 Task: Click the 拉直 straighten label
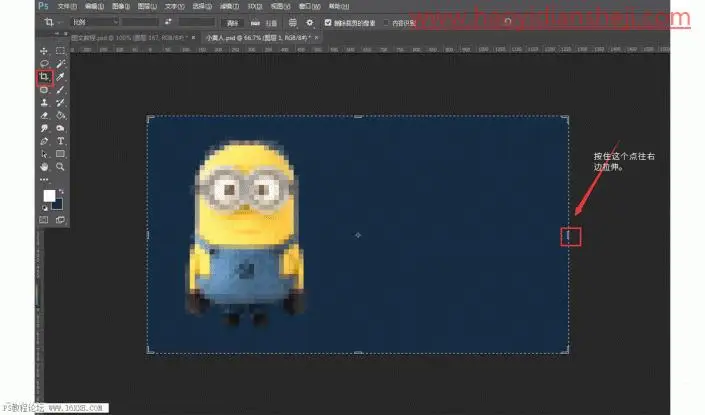click(x=271, y=22)
